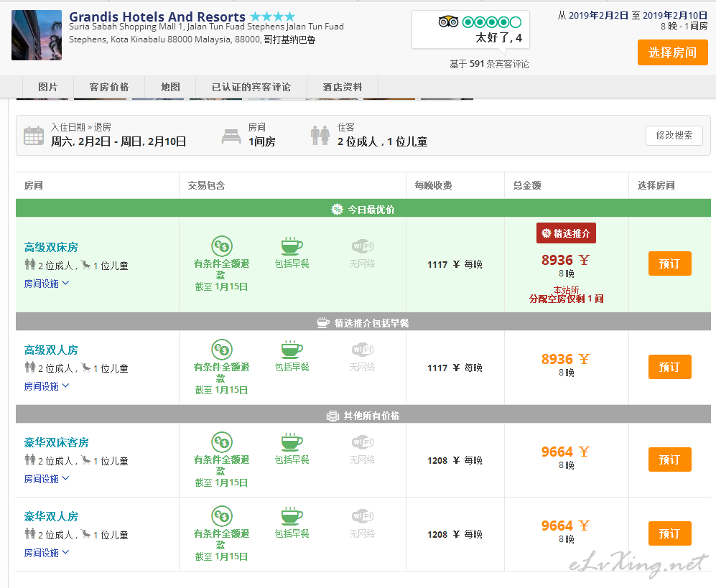
Task: Expand 房间设施 under 豪华双人房
Action: pyautogui.click(x=47, y=553)
